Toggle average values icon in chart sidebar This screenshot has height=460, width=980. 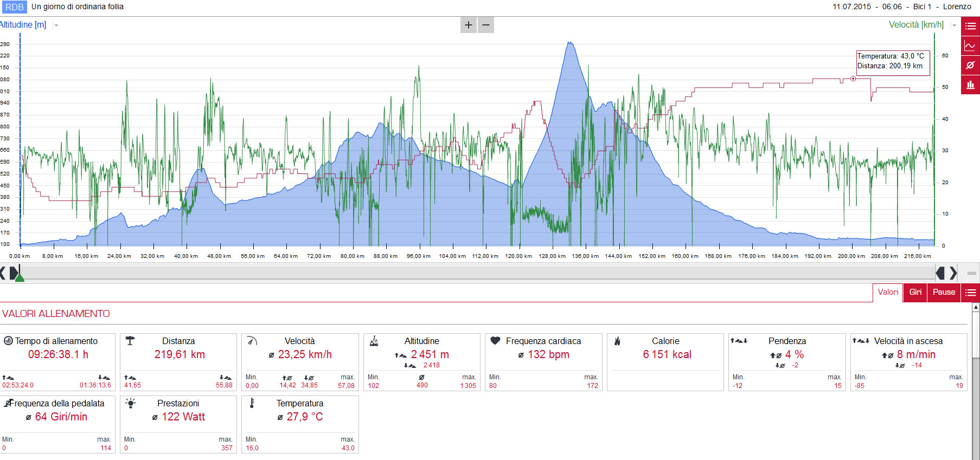(x=970, y=65)
